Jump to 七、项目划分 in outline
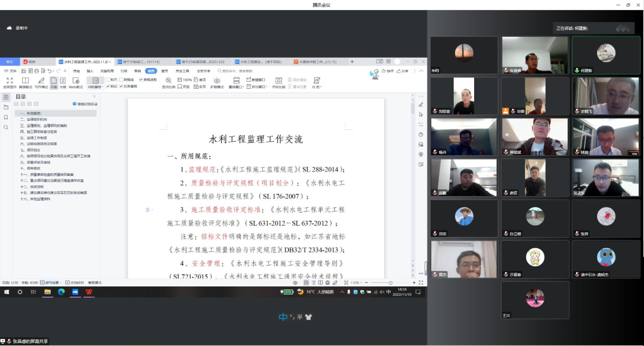This screenshot has height=346, width=644. (30, 150)
